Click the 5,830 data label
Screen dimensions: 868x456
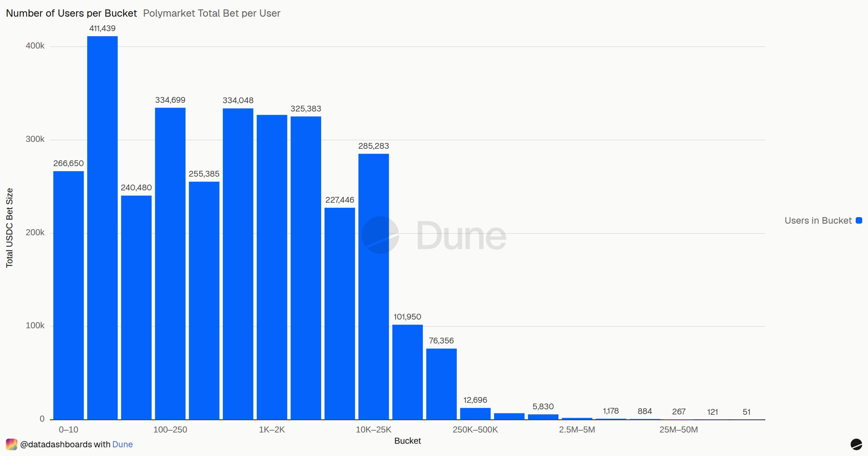coord(543,406)
